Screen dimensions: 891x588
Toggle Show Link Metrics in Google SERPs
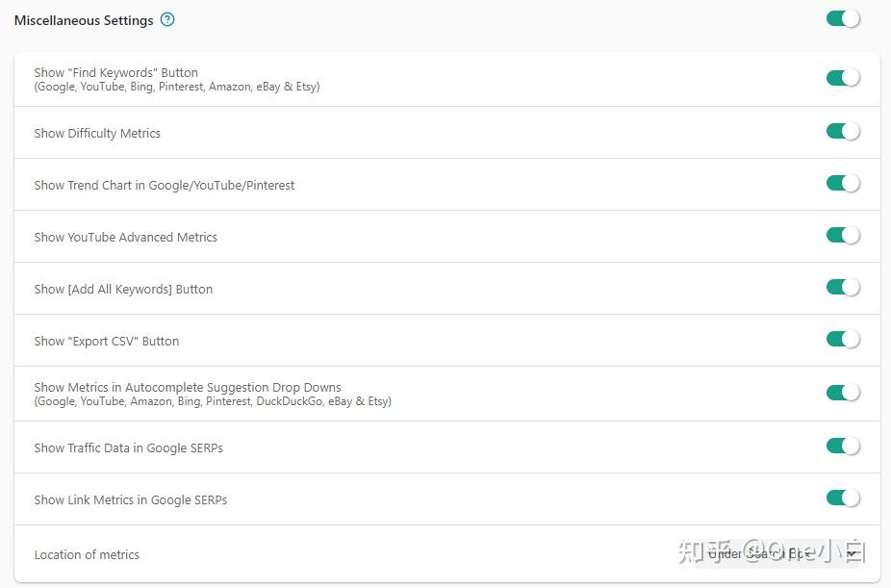(x=842, y=498)
